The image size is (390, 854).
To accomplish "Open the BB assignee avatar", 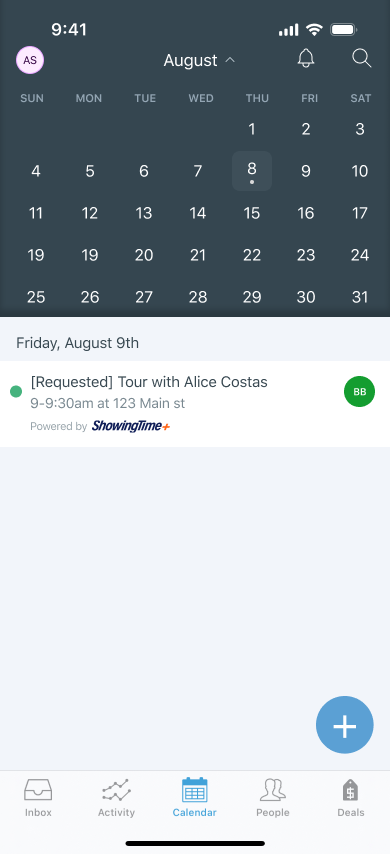I will pyautogui.click(x=359, y=392).
